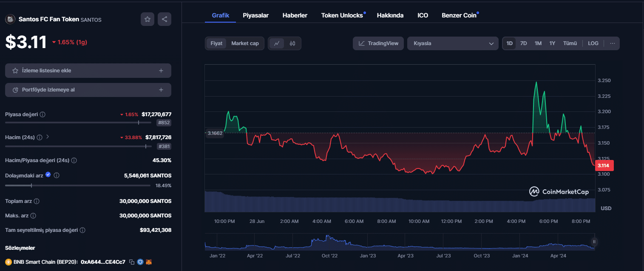Open the Piyasalar tab
This screenshot has width=644, height=271.
click(x=256, y=15)
